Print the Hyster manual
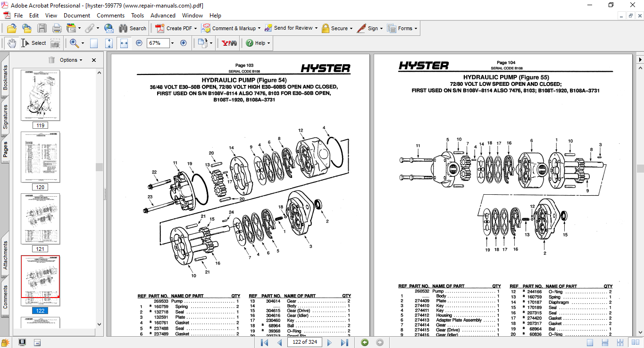644x348 pixels. 57,28
